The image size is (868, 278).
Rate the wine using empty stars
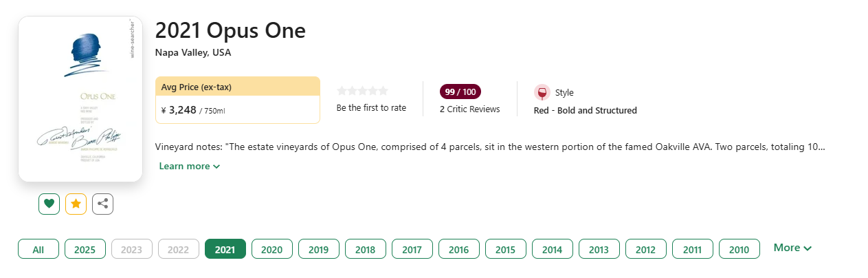point(362,91)
